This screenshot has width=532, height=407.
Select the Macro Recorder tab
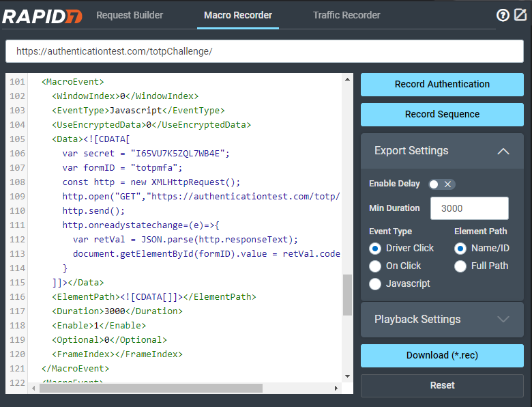point(238,15)
